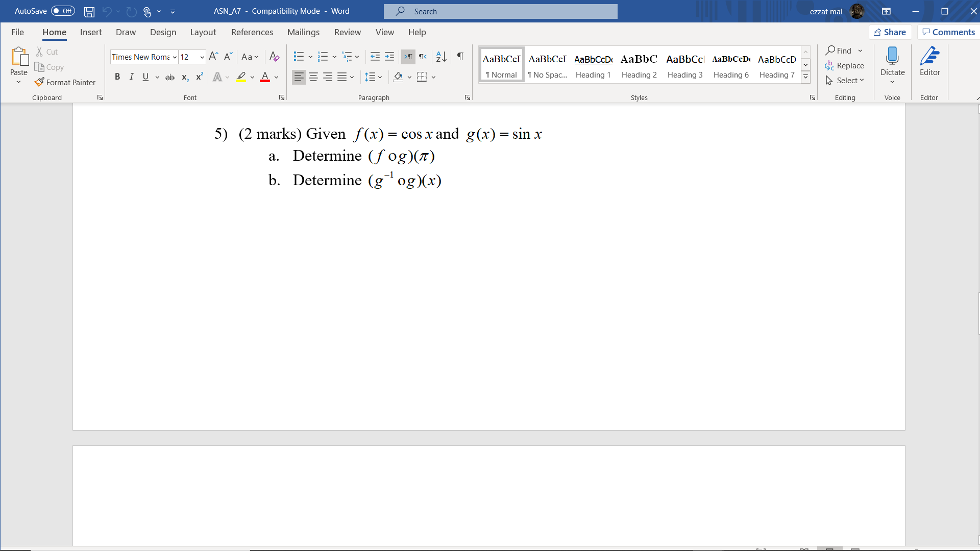Toggle show paragraph marks
Screen dimensions: 980x551
pos(460,57)
